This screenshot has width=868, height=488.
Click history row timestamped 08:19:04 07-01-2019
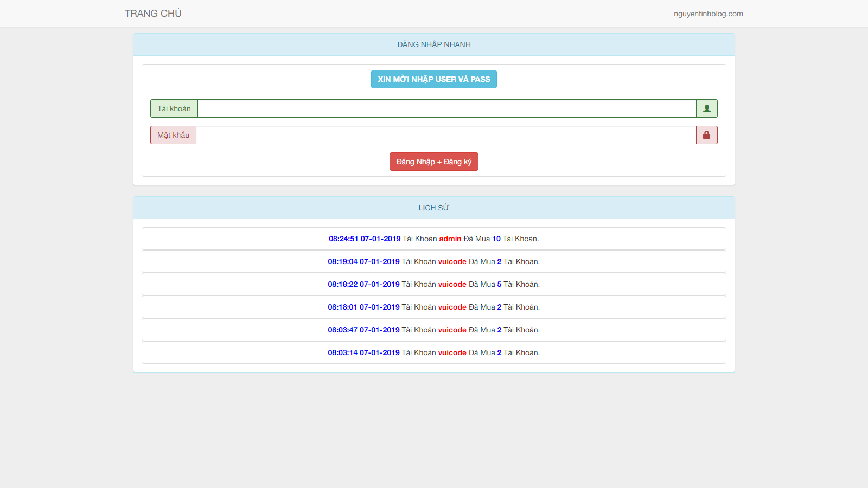tap(434, 261)
